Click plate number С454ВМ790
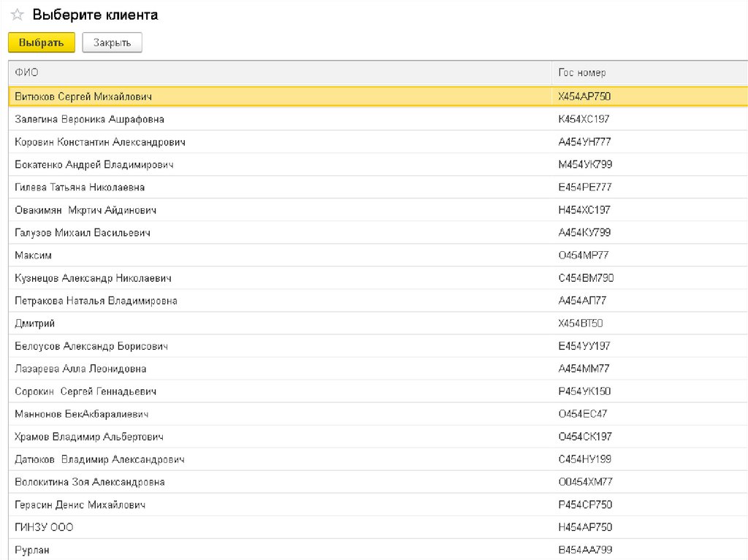This screenshot has height=560, width=748. pyautogui.click(x=586, y=278)
